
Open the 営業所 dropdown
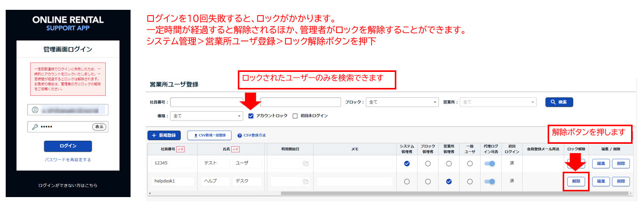(x=496, y=102)
